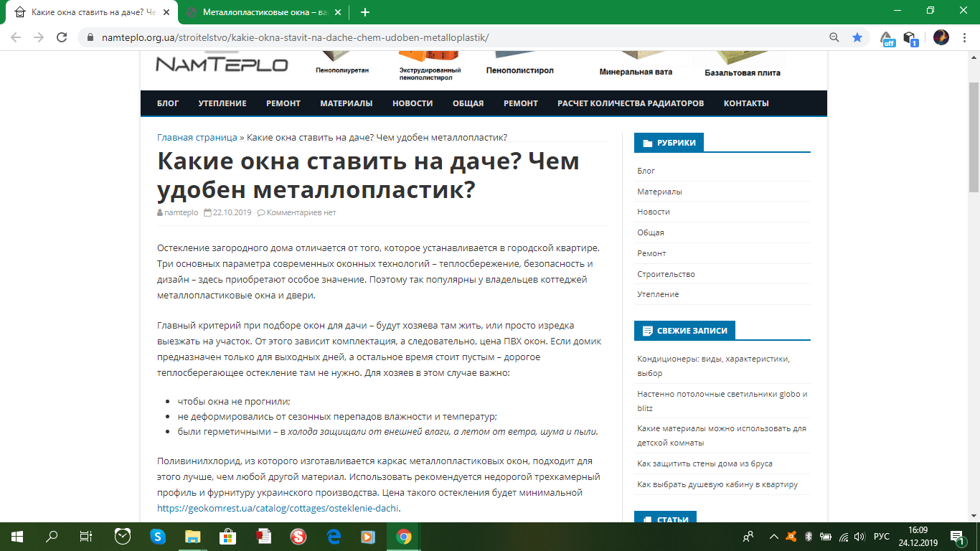Open the zoom magnifier icon in address bar
980x551 pixels.
point(834,37)
